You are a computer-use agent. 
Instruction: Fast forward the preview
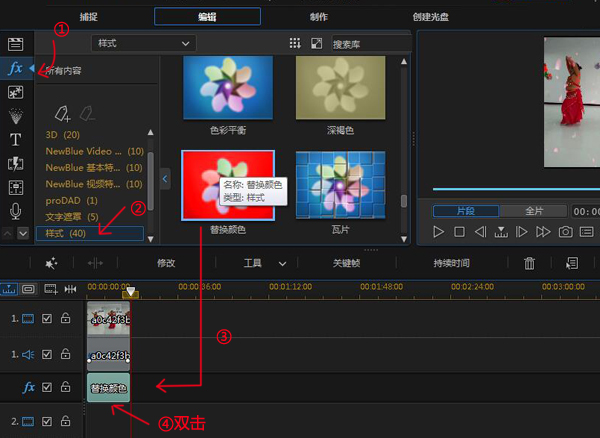[543, 232]
